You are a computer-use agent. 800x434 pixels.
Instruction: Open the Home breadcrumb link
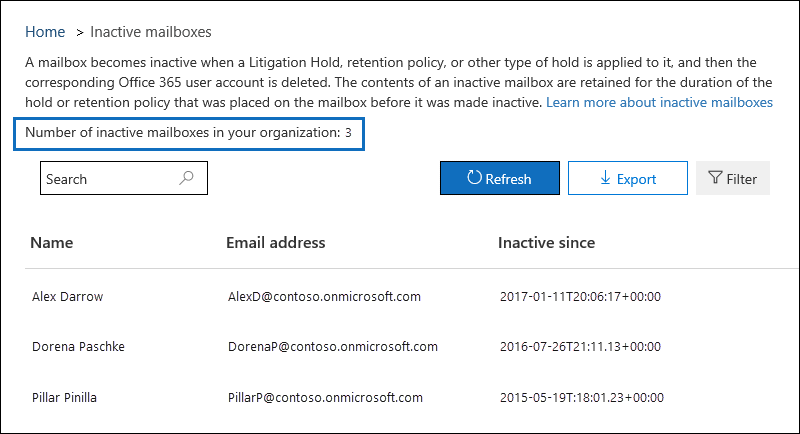tap(45, 32)
